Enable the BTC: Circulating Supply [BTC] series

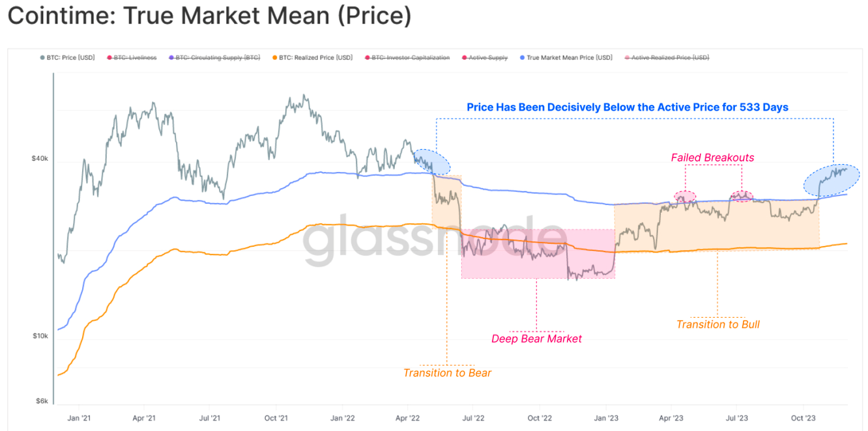pyautogui.click(x=218, y=58)
